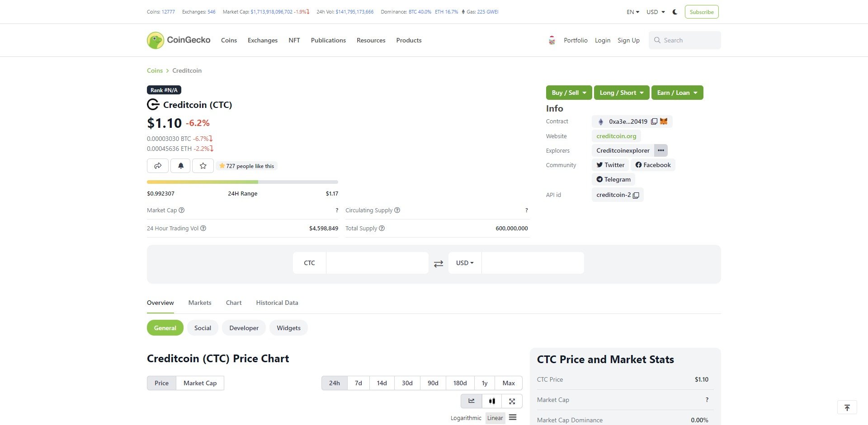868x425 pixels.
Task: Open the Resources navigation menu
Action: [371, 40]
